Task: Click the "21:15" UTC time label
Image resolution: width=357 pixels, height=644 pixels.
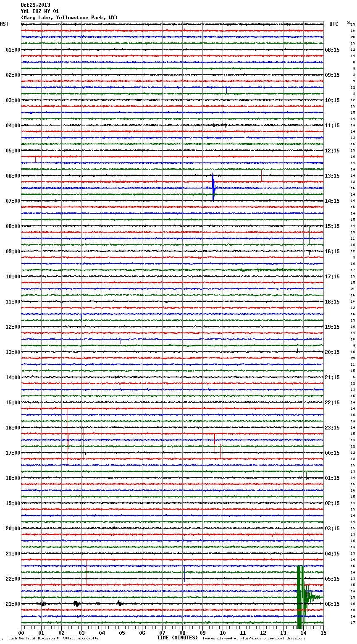Action: tap(332, 377)
